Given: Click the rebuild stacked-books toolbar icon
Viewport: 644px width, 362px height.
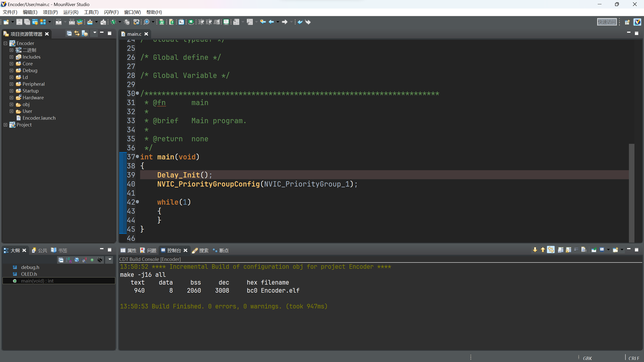Looking at the screenshot, I should tap(80, 22).
